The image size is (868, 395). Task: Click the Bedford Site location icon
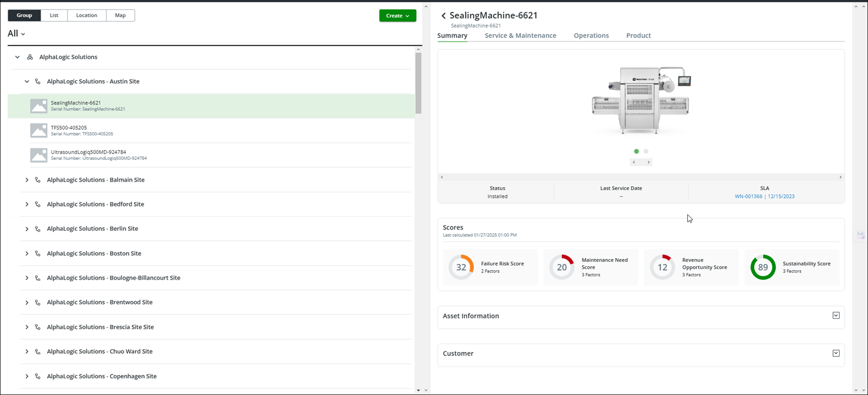(38, 204)
